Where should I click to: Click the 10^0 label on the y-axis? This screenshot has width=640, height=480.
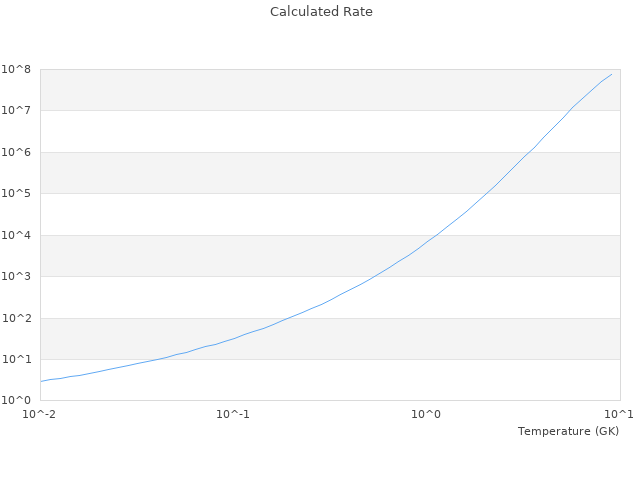(18, 400)
